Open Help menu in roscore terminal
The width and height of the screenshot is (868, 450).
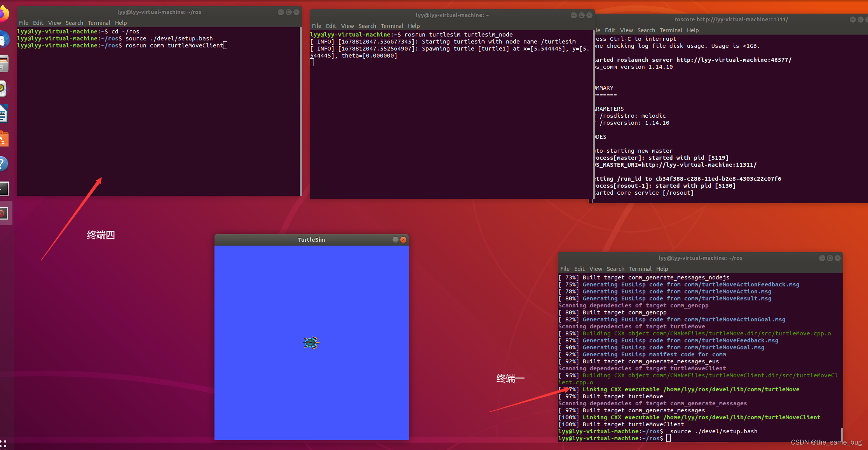692,30
